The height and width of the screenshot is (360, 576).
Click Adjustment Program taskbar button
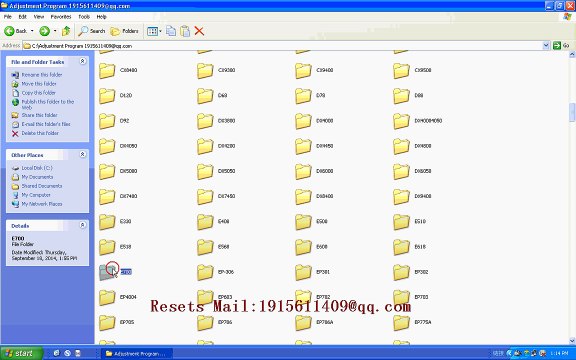[136, 353]
